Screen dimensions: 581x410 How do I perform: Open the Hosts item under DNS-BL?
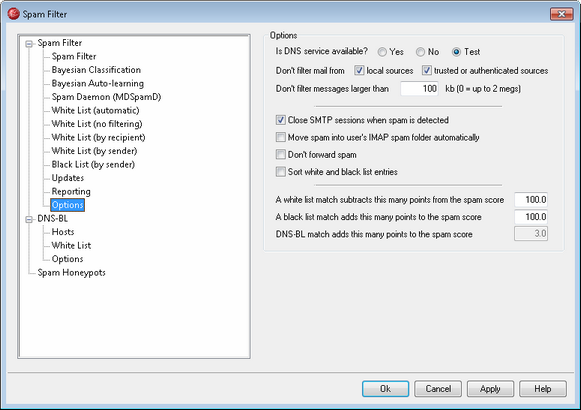point(63,232)
